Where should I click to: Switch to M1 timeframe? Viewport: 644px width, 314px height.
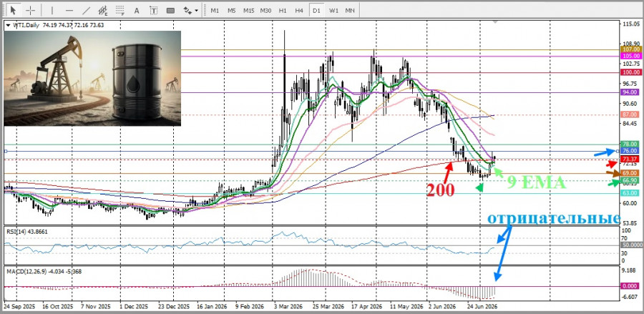[x=215, y=10]
